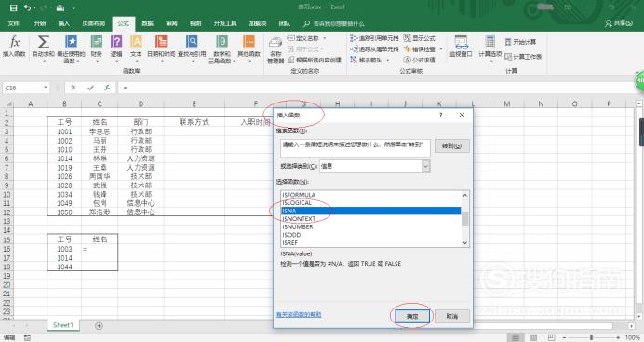Screen dimensions: 644x342
Task: Open the File tab
Action: tap(14, 23)
